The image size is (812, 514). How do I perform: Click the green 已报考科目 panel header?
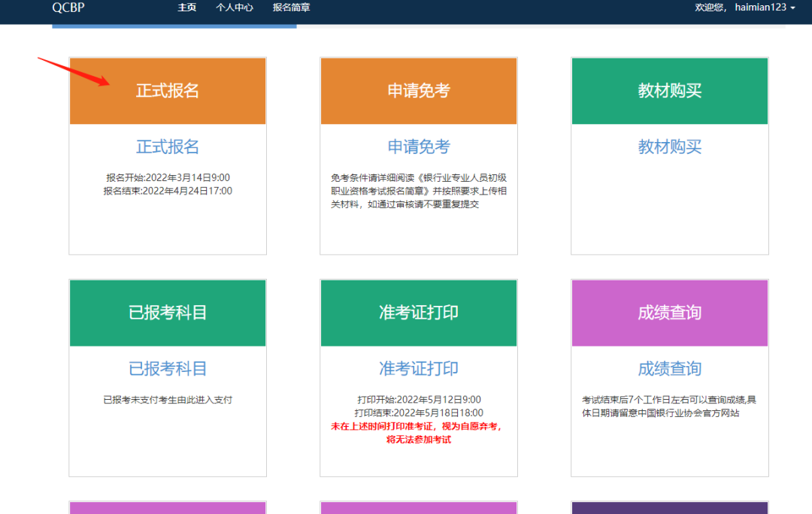click(167, 313)
